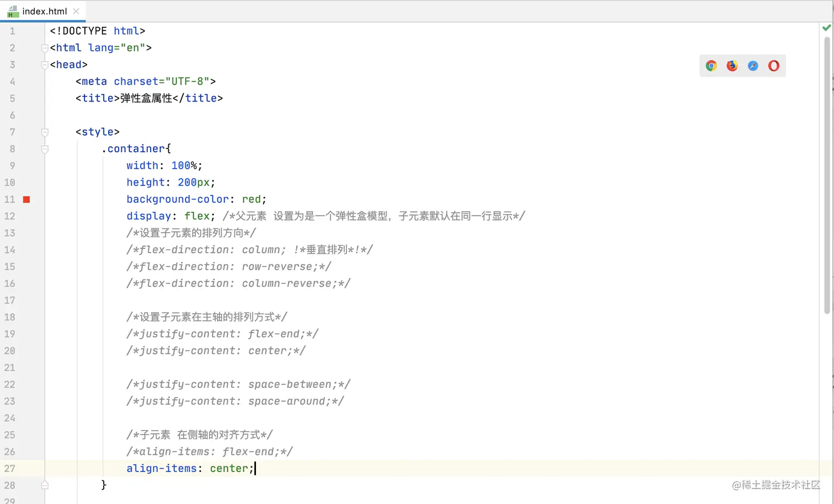Click the closing-brace fold marker on line 28
The width and height of the screenshot is (834, 504).
click(x=45, y=485)
